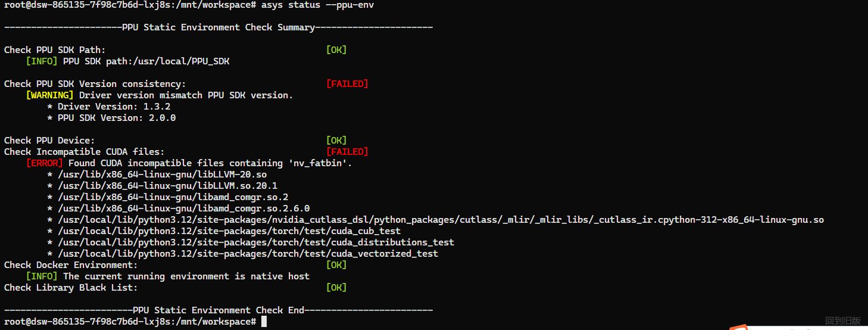The width and height of the screenshot is (868, 330).
Task: Click the red FAILED status for SDK Version consistency
Action: click(347, 84)
